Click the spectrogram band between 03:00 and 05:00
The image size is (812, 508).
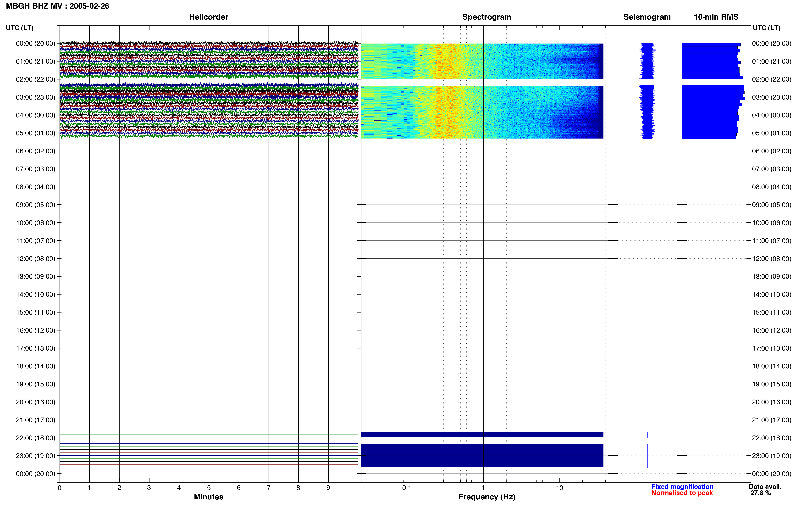pos(482,112)
